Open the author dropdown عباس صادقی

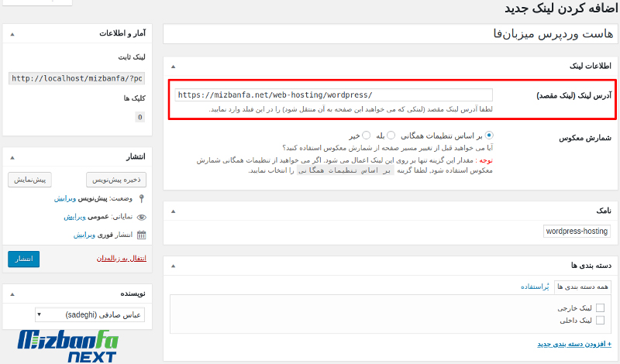[x=90, y=315]
